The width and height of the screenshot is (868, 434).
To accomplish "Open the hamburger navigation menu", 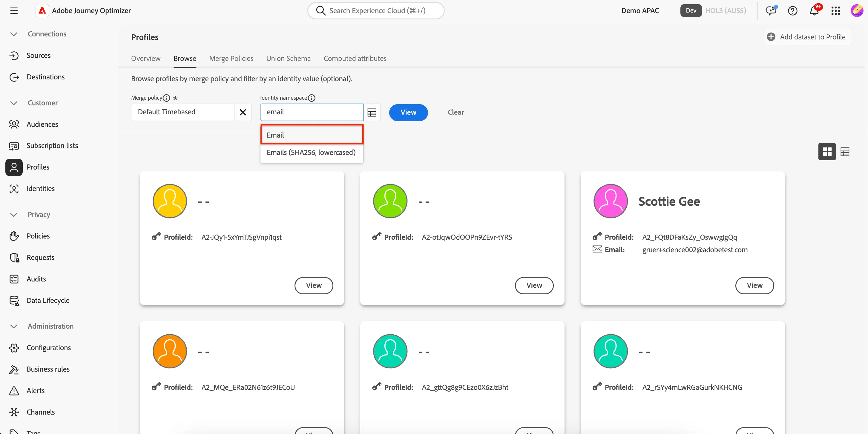I will (14, 11).
